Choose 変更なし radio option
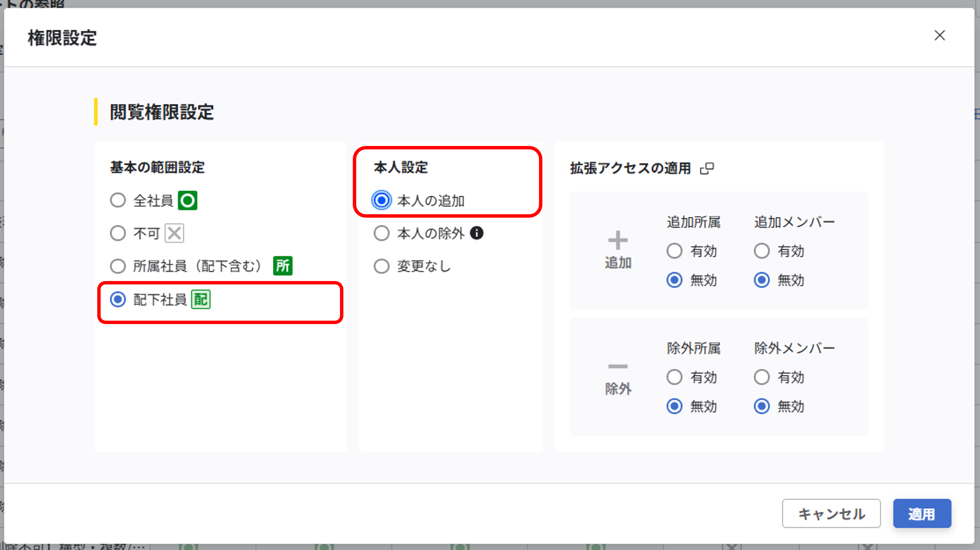The height and width of the screenshot is (550, 980). [381, 266]
